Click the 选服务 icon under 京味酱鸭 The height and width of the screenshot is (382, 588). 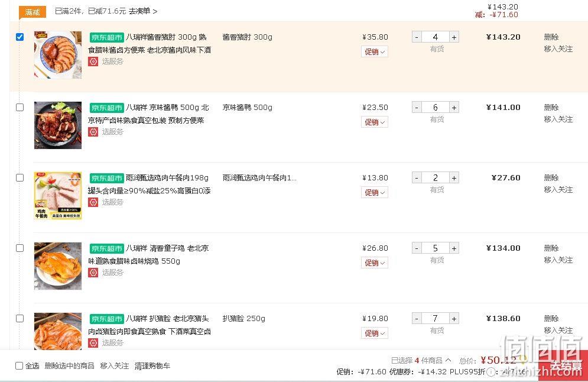click(93, 132)
